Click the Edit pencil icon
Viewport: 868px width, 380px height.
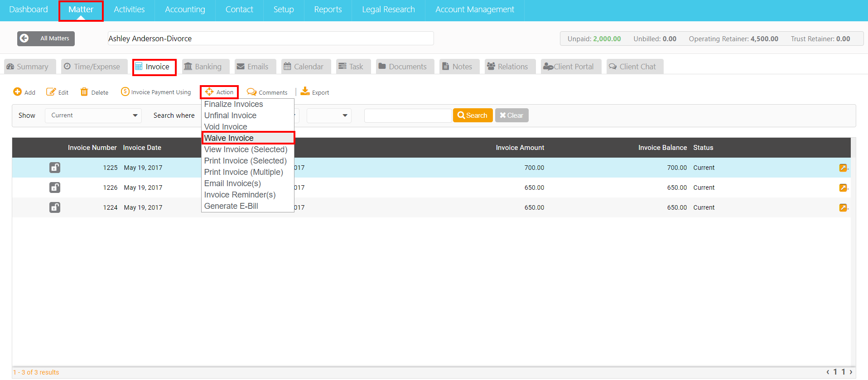click(51, 92)
